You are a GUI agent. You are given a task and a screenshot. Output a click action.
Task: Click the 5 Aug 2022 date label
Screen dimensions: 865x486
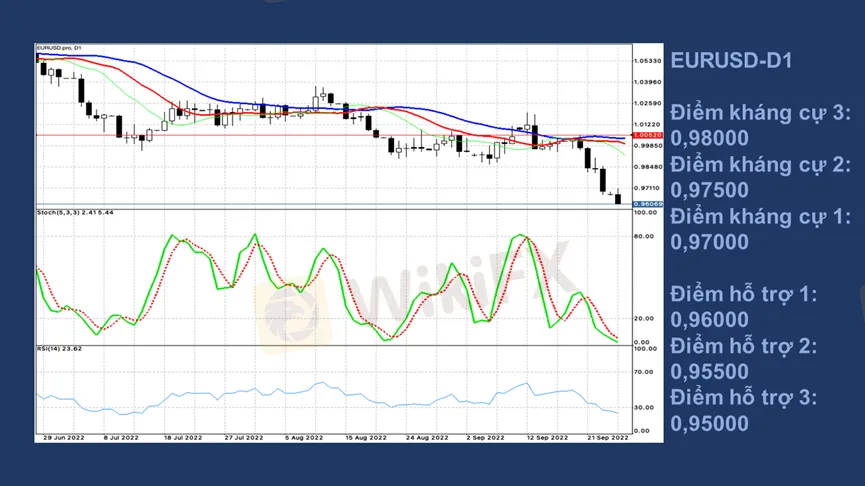303,437
